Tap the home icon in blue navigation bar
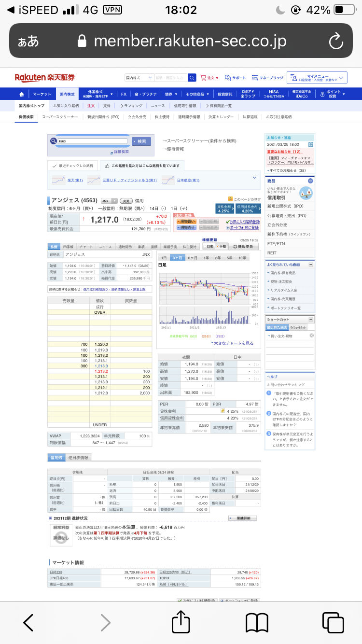Screen dimensions: 362x644 [21, 94]
